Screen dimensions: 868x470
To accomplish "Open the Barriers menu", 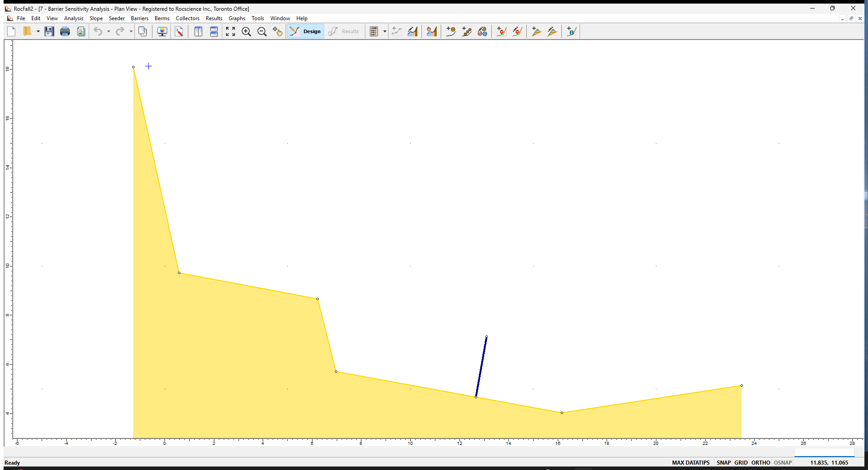I will (x=139, y=18).
